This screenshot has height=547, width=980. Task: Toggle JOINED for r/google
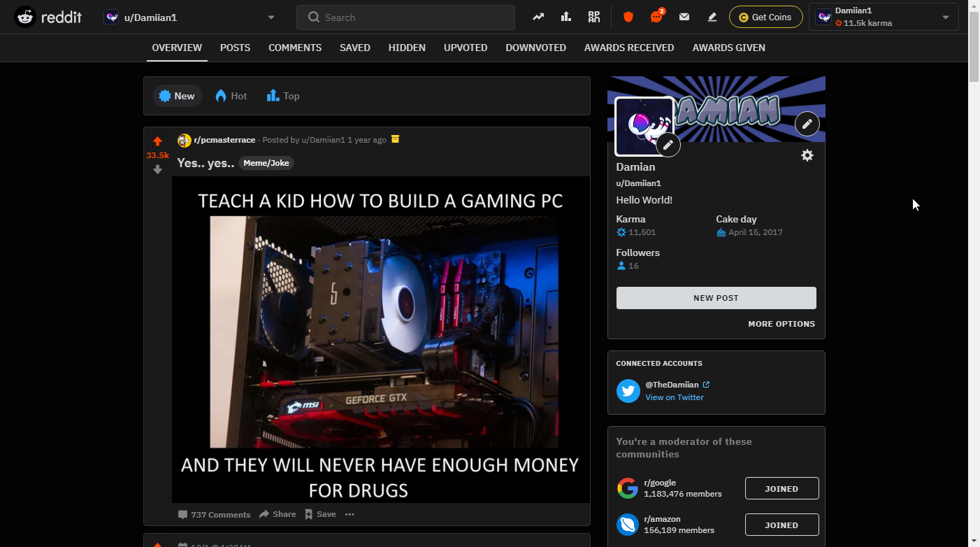coord(781,489)
